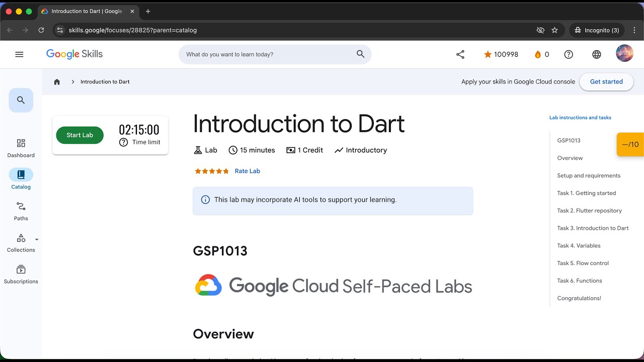Click the Rate Lab link
This screenshot has height=362, width=644.
tap(248, 171)
